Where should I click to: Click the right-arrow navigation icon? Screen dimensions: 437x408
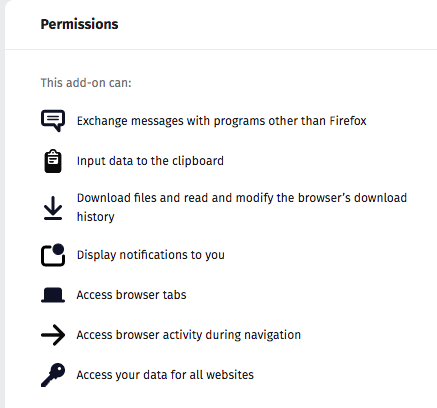53,335
